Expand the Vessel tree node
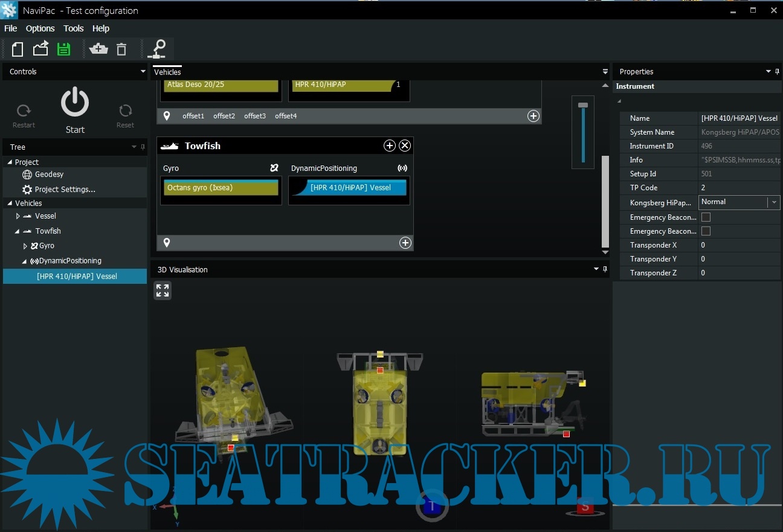Screen dimensions: 783x532 tap(18, 216)
